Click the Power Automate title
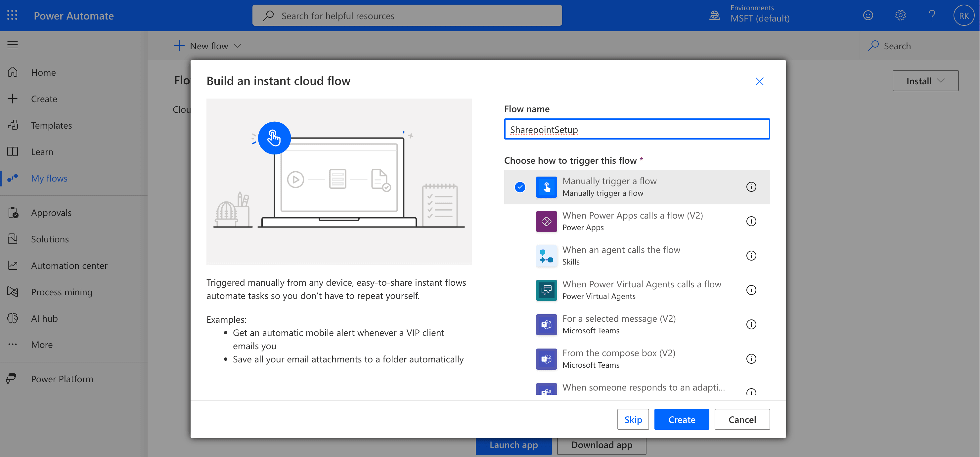 pos(74,16)
